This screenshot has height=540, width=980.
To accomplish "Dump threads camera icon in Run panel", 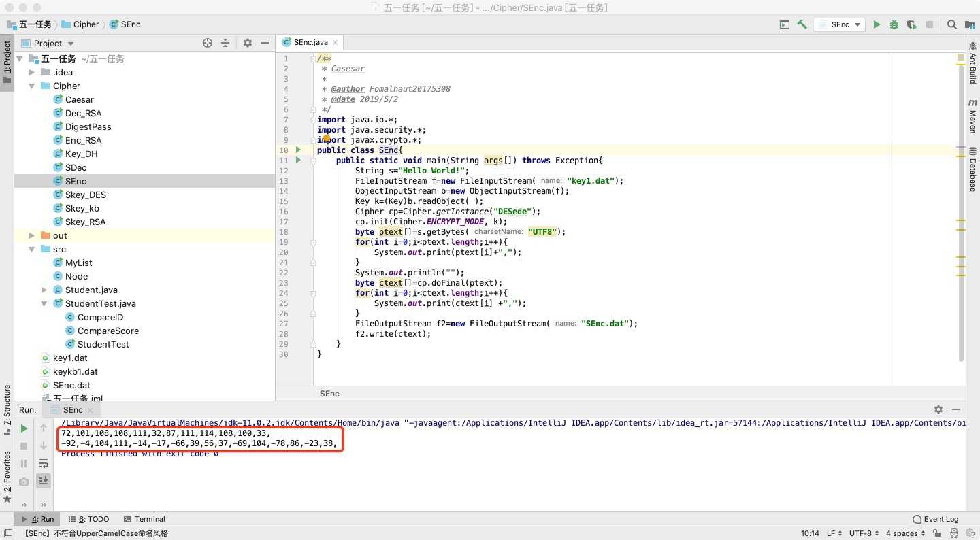I will point(24,482).
